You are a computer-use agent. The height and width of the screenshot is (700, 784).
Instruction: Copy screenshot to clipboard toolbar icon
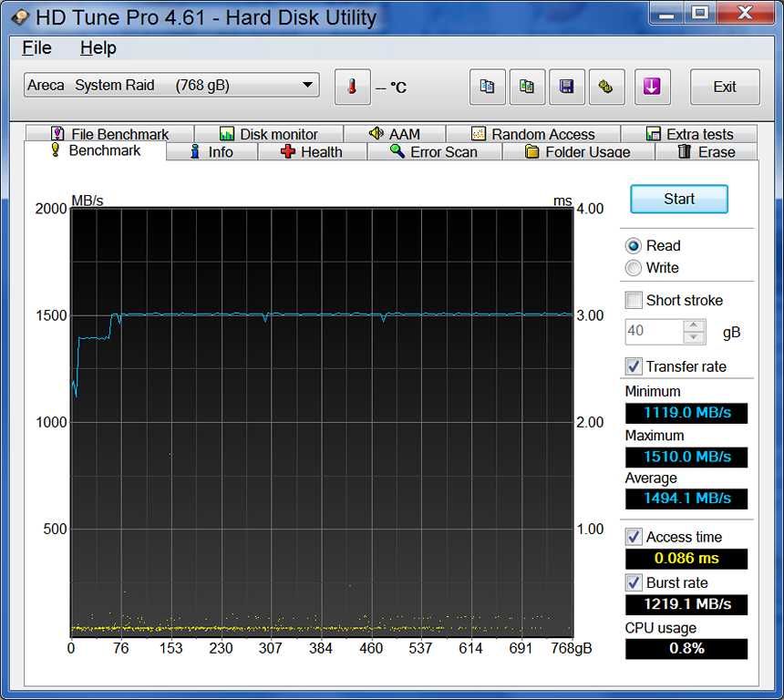coord(527,87)
